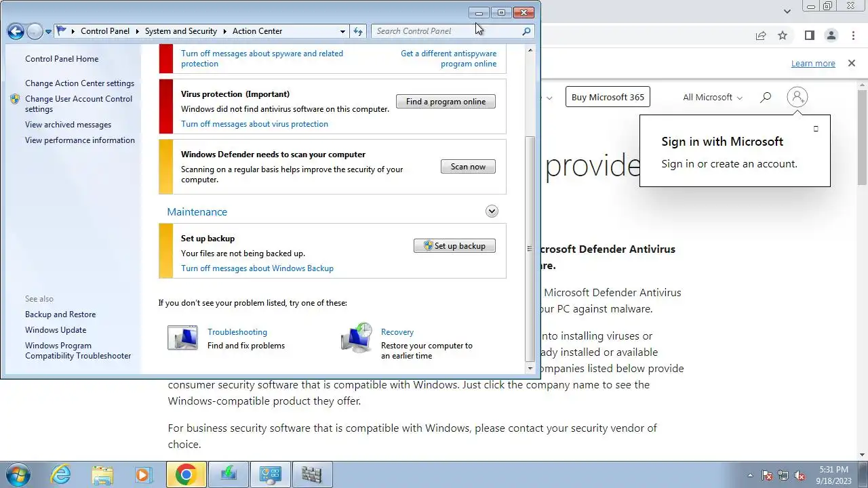Image resolution: width=868 pixels, height=488 pixels.
Task: Open View performance information
Action: pos(80,140)
